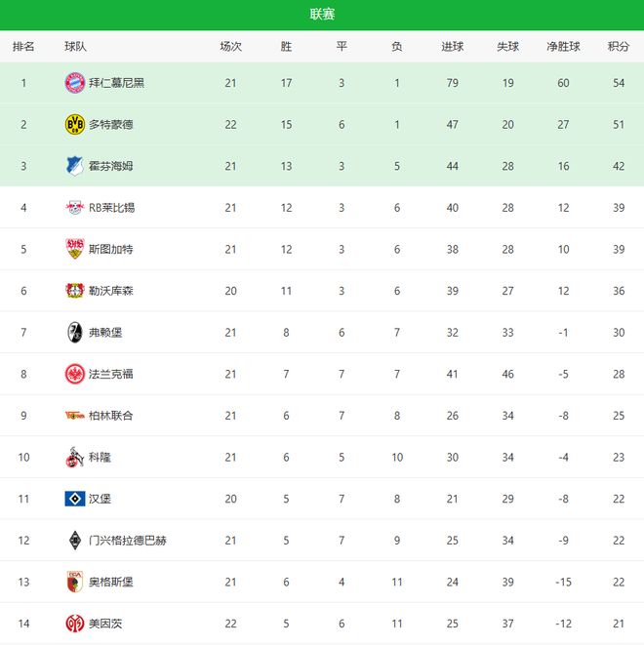Image resolution: width=644 pixels, height=645 pixels.
Task: Click the Bayer Leverkusen logo
Action: [74, 291]
